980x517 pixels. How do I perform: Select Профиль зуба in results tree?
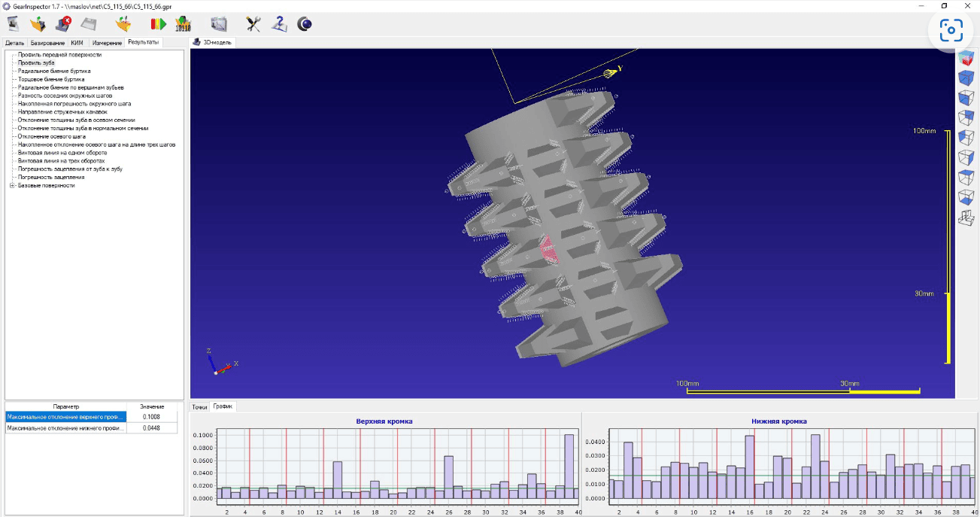(36, 63)
